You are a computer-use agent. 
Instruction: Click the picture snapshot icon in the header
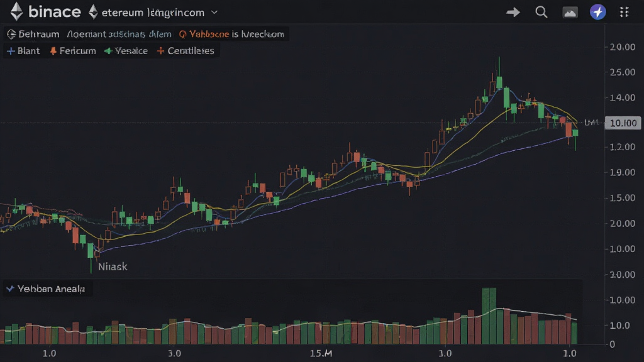click(570, 13)
